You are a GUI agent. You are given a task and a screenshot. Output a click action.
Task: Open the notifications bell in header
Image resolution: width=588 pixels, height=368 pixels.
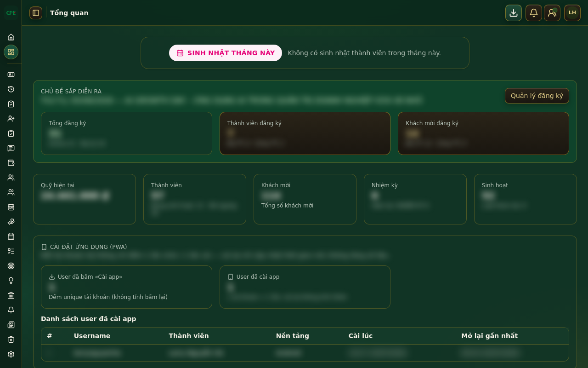(534, 13)
